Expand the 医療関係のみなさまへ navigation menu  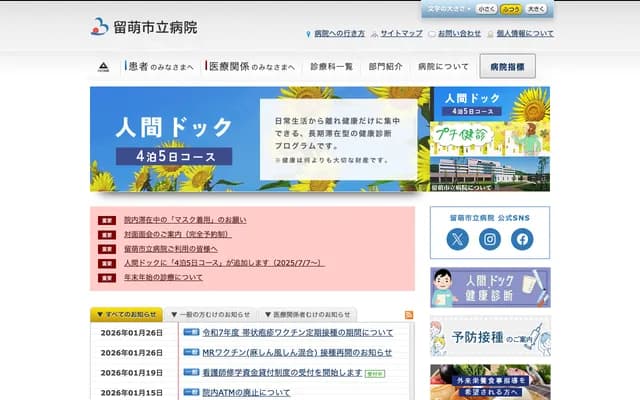coord(251,66)
